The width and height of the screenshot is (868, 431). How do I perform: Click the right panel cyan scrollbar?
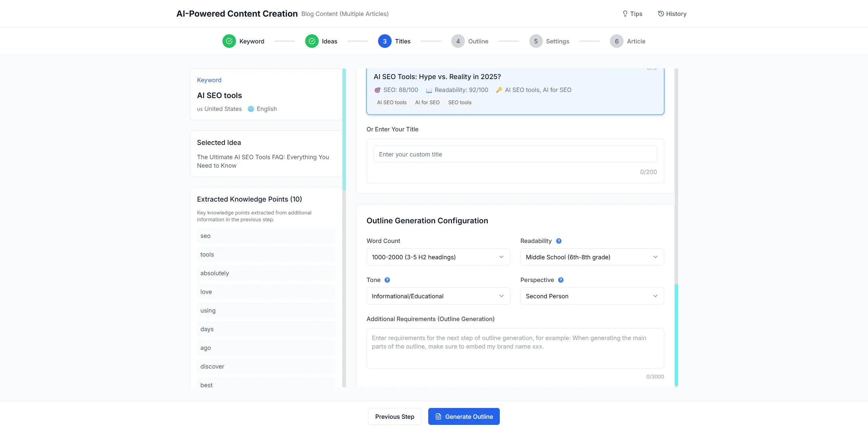click(676, 334)
